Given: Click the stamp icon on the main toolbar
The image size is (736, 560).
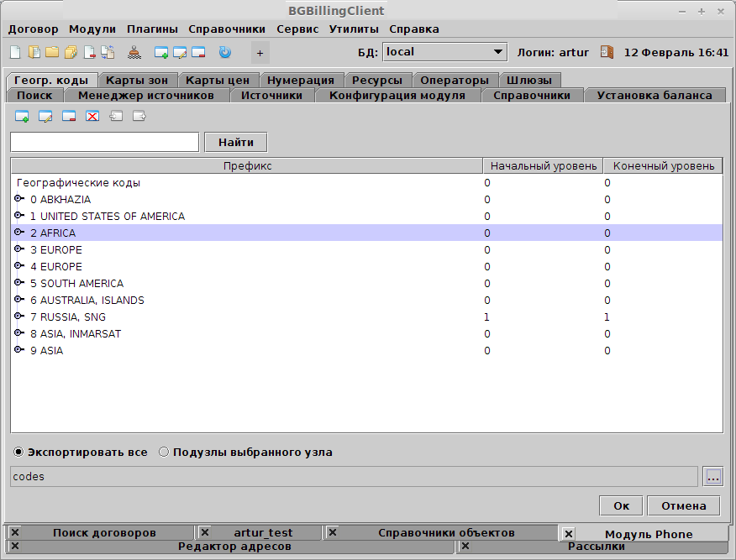Looking at the screenshot, I should click(134, 52).
